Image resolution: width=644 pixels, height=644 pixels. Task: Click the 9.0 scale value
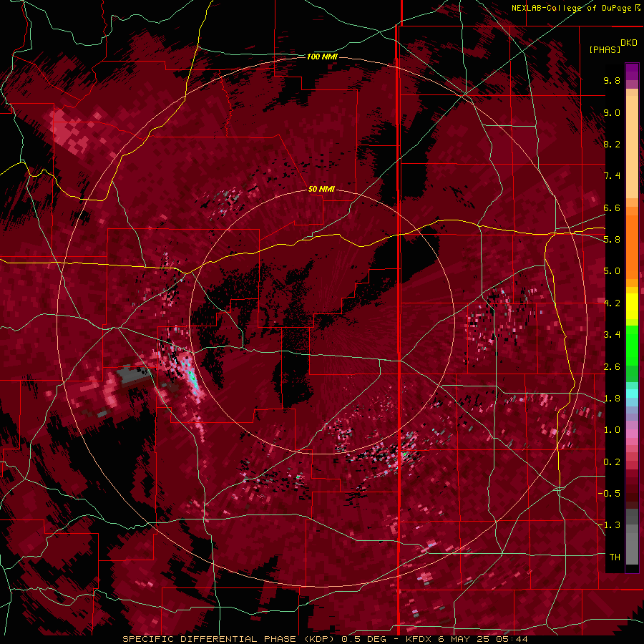click(x=612, y=112)
